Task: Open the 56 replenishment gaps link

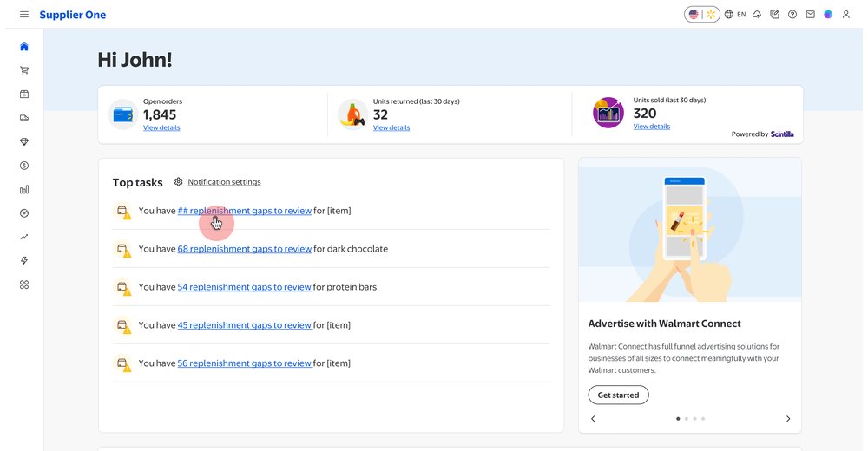Action: 244,363
